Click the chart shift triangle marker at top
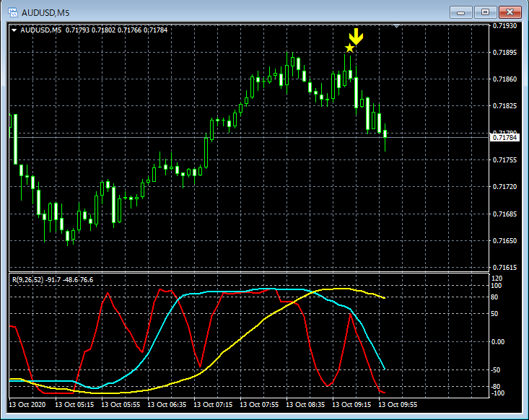The image size is (529, 420). tap(397, 26)
